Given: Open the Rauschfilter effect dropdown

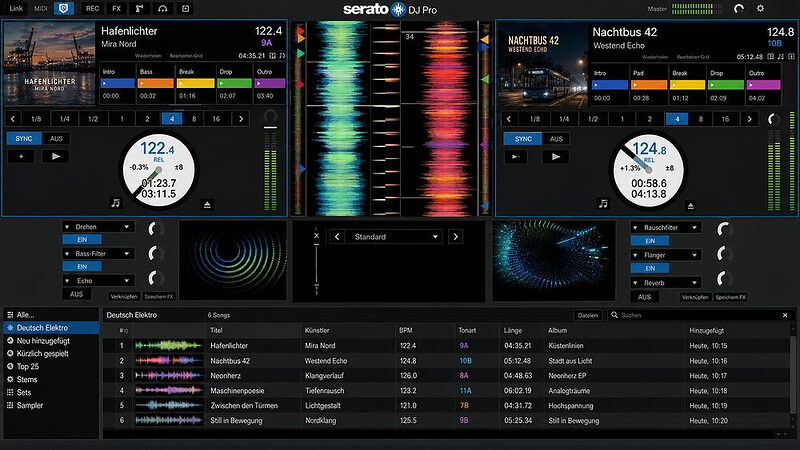Looking at the screenshot, I should [666, 228].
